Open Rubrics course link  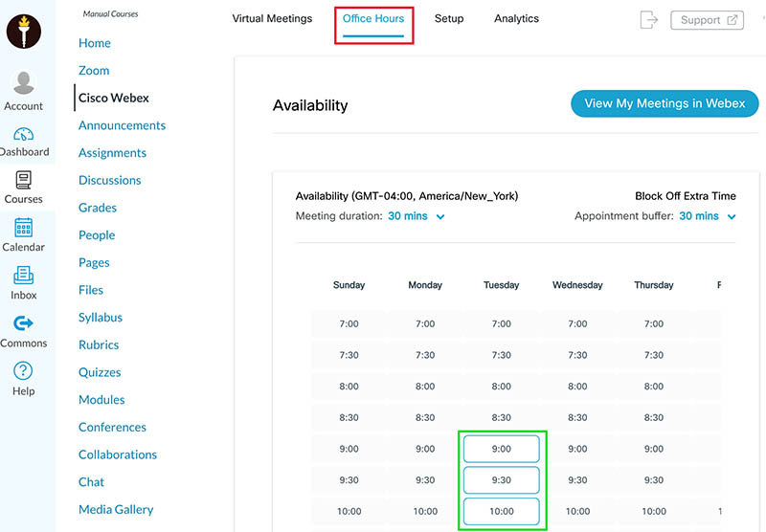click(x=99, y=344)
